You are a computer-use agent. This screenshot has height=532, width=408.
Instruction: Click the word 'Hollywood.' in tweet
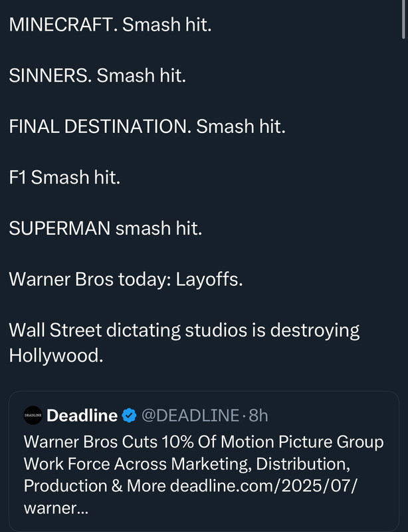tap(56, 356)
